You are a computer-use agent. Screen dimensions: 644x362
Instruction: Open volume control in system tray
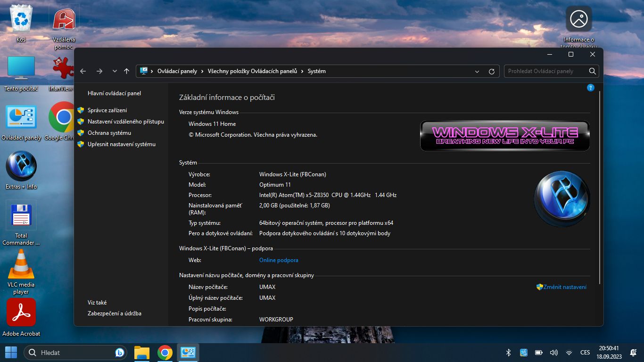(x=553, y=353)
